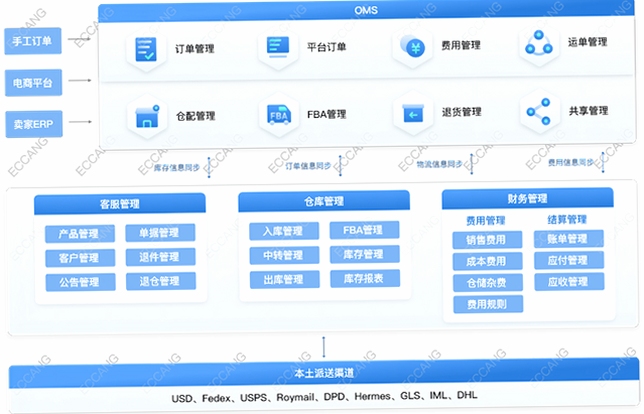Click the 平台订单 screen icon
The image size is (644, 414).
click(x=278, y=47)
